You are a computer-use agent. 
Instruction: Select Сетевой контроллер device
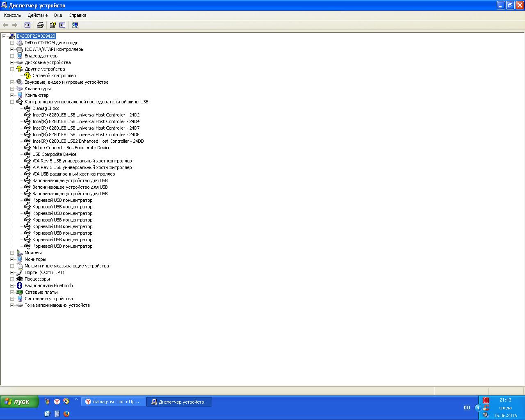[54, 75]
